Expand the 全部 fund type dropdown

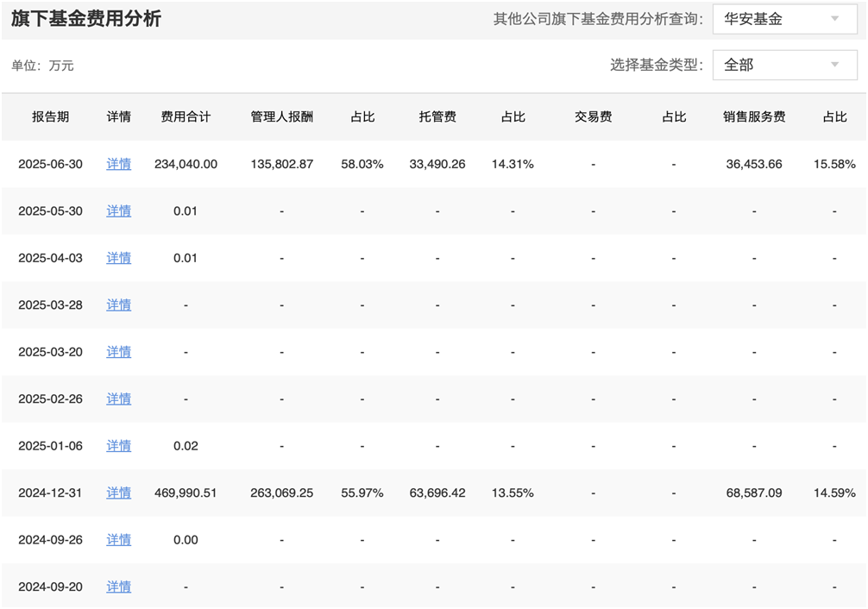pos(784,65)
